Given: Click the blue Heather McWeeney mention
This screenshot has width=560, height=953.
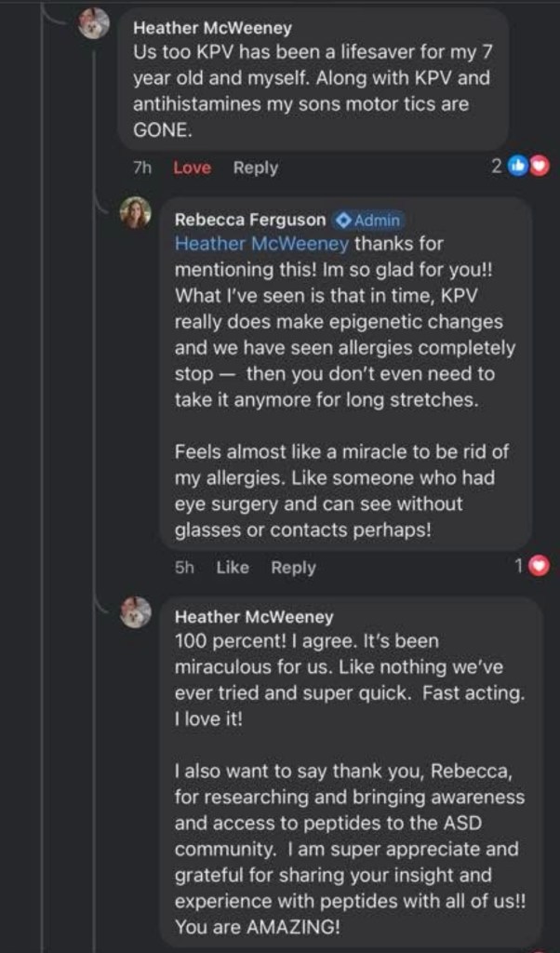Looking at the screenshot, I should tap(261, 244).
